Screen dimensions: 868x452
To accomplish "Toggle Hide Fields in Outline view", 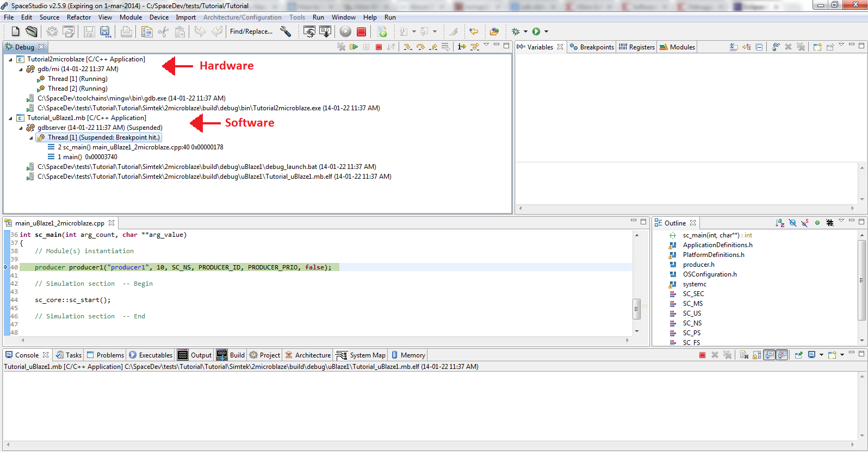I will 792,223.
